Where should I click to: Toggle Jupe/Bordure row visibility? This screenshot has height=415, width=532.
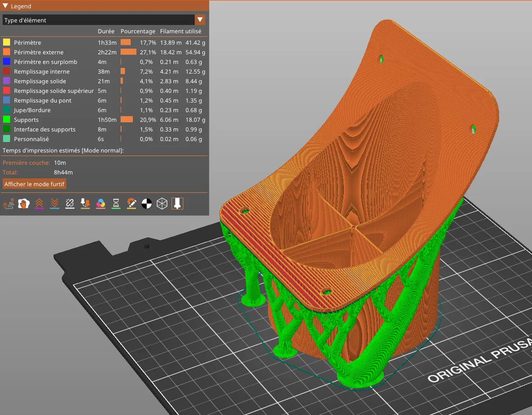(104, 110)
